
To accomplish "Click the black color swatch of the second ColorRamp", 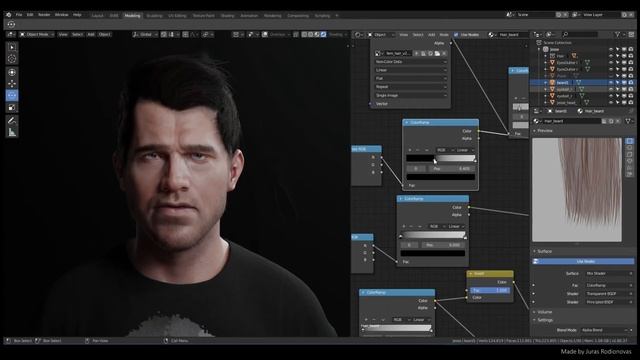I will 433,253.
